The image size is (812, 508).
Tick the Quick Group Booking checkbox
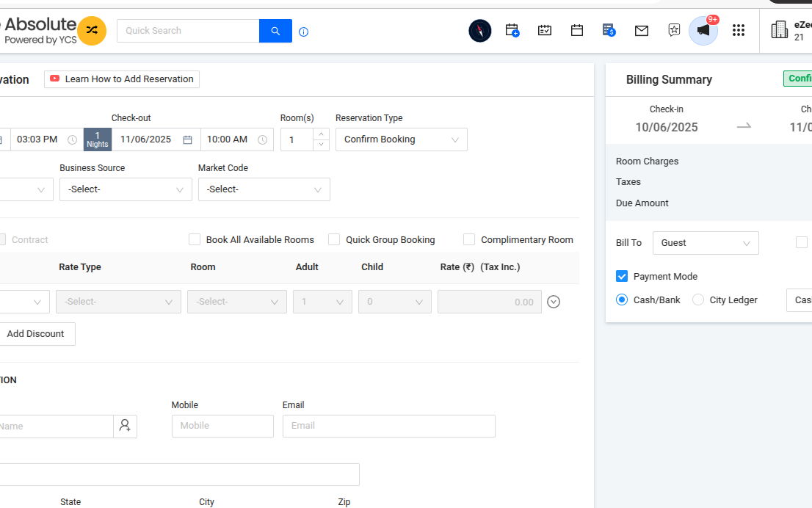[334, 239]
